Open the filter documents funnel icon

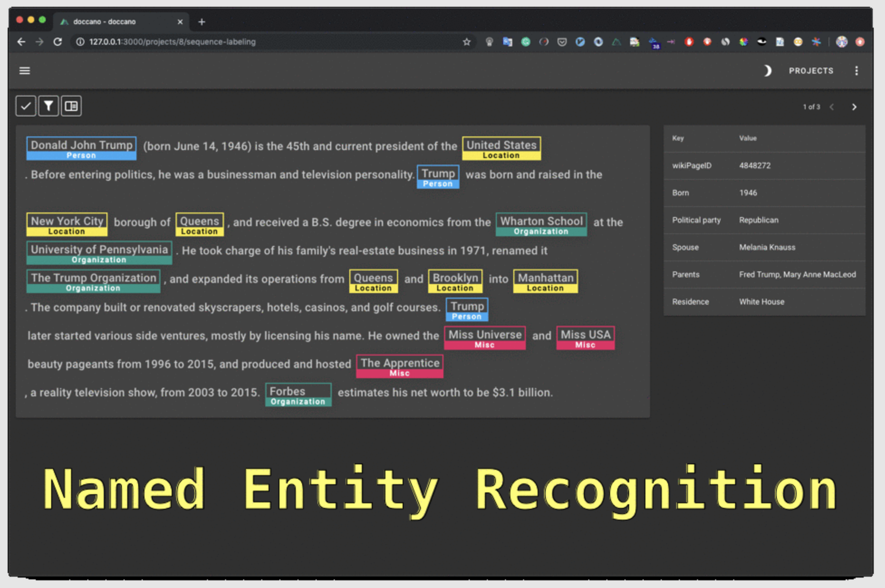pos(48,106)
